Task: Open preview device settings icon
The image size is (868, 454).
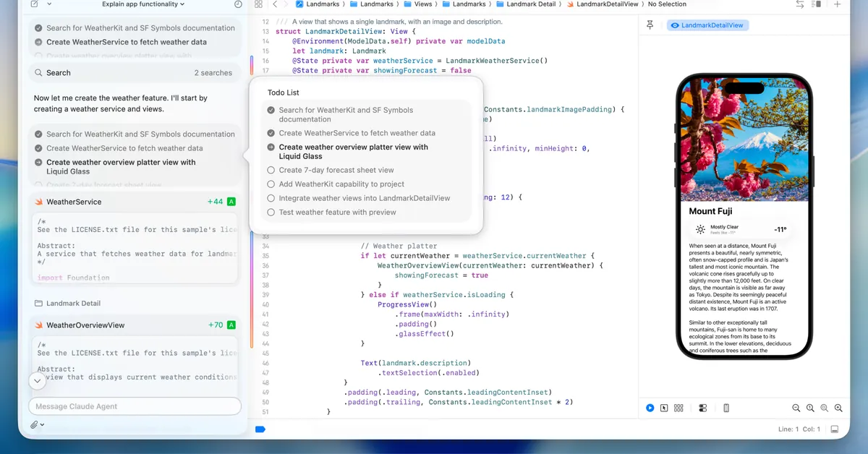Action: (702, 408)
